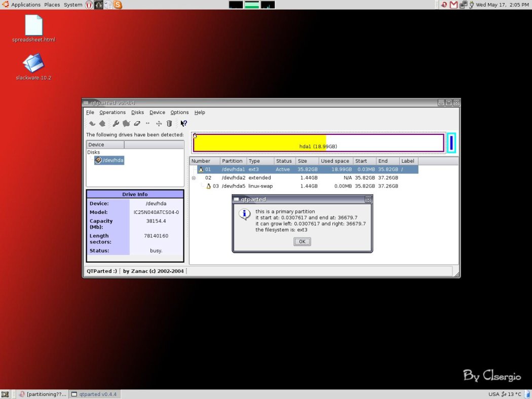Open the File menu
Screen dimensions: 532x399
[x=90, y=113]
